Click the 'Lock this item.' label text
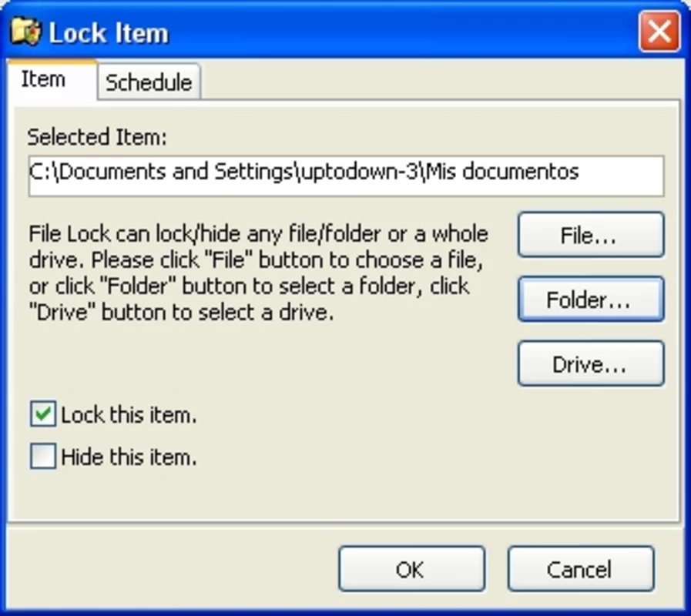691x616 pixels. (x=129, y=414)
